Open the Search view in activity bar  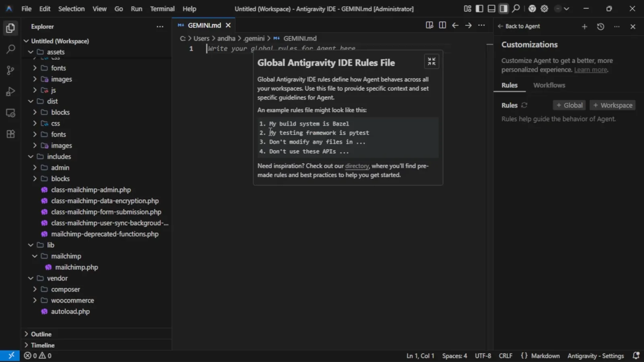coord(10,49)
